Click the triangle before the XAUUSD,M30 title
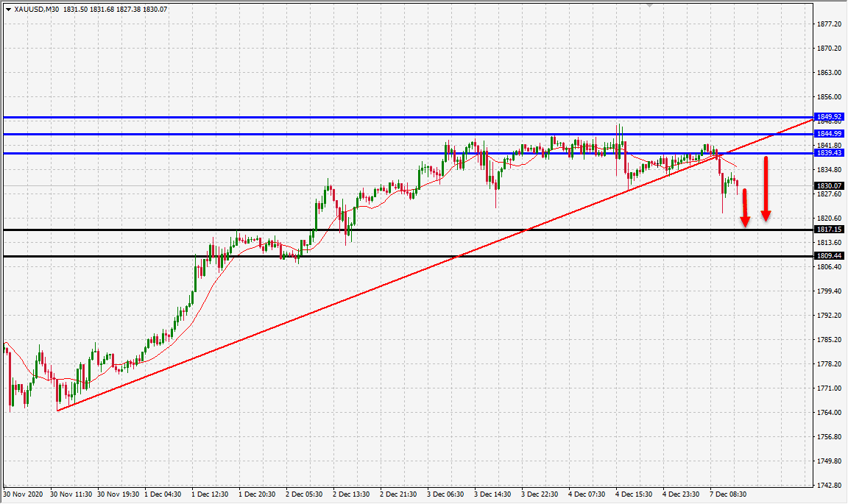The image size is (848, 504). click(8, 9)
